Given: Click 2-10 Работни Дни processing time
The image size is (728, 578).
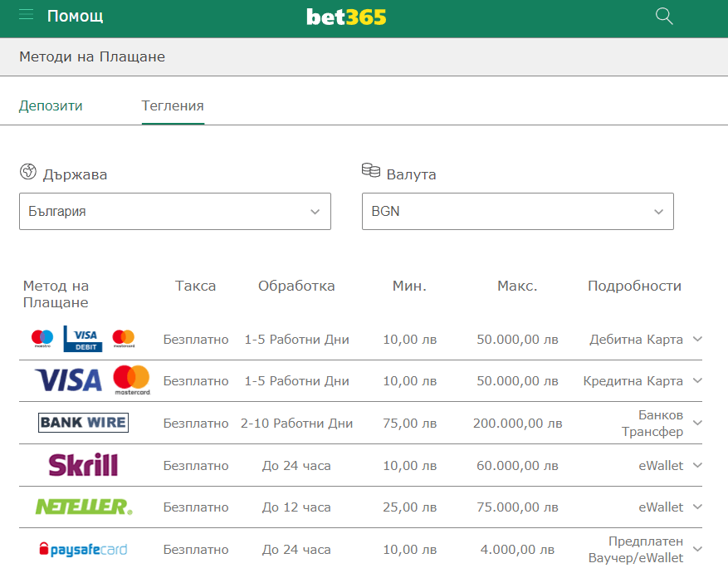Looking at the screenshot, I should tap(296, 424).
